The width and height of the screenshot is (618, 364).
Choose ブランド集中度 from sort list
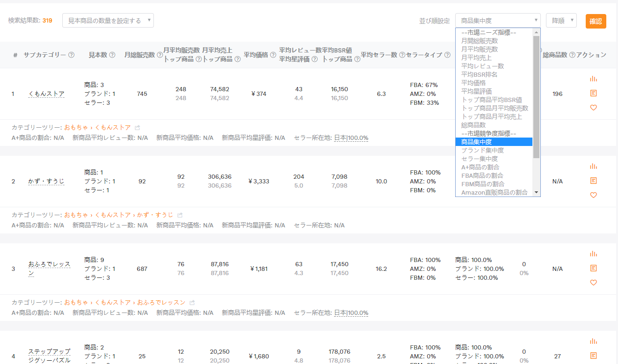pyautogui.click(x=494, y=150)
